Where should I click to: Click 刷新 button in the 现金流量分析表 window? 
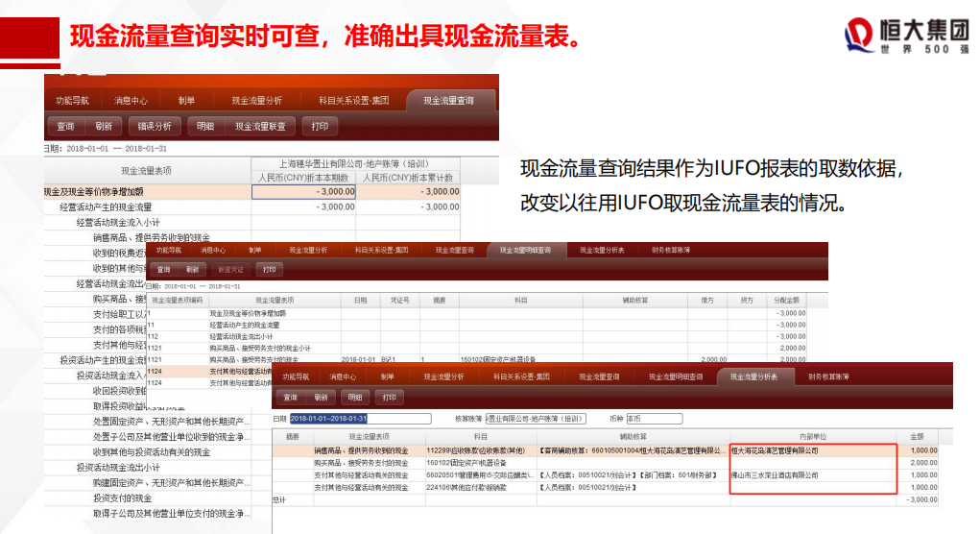click(322, 398)
